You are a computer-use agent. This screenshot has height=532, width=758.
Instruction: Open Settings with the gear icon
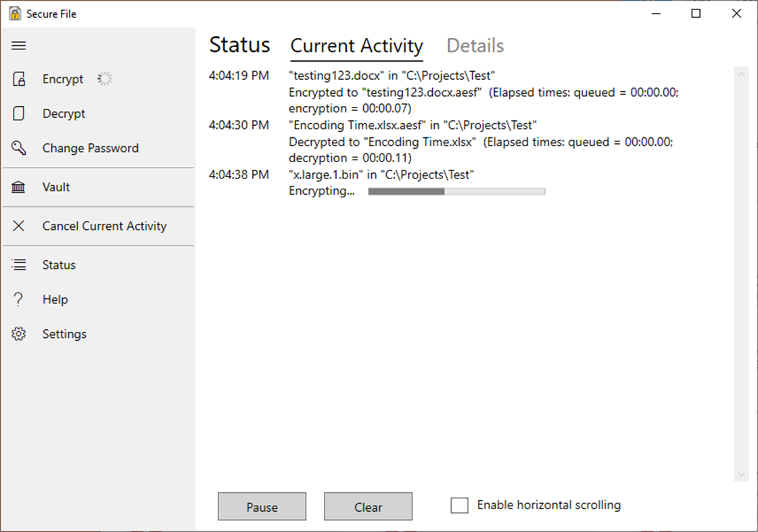(x=18, y=334)
